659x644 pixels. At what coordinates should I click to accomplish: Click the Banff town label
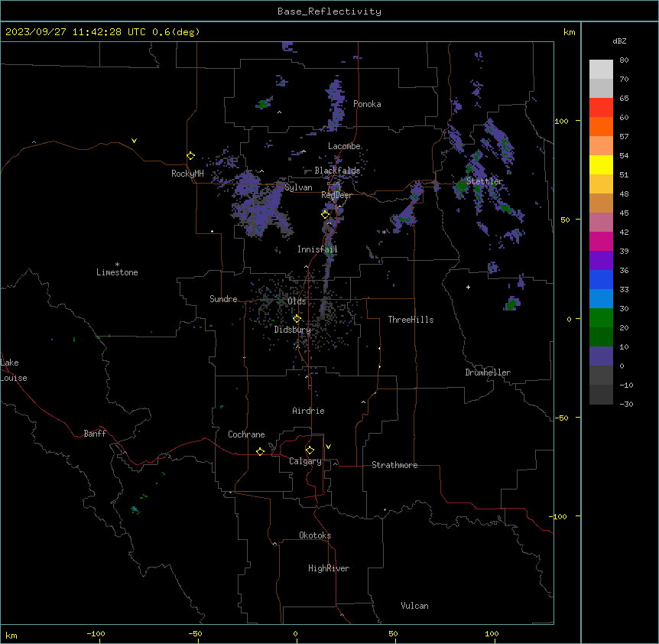tap(95, 434)
